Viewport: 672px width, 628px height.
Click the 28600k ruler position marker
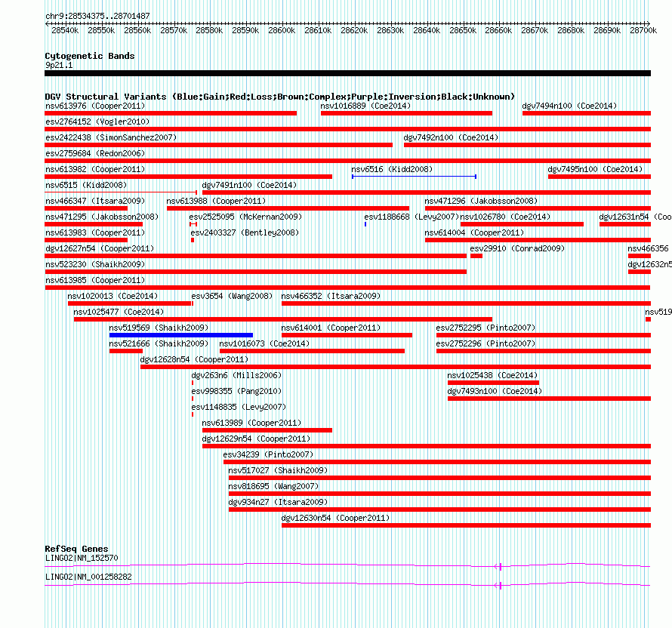(282, 30)
